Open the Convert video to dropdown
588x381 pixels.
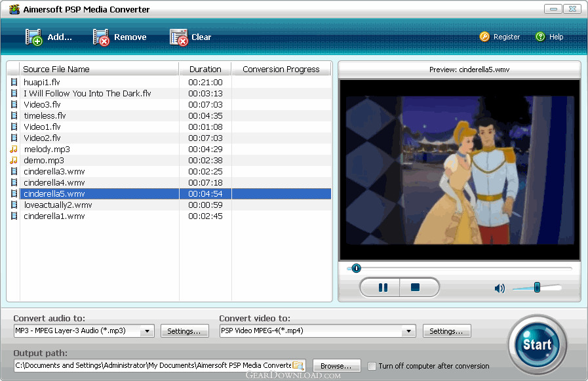point(408,331)
